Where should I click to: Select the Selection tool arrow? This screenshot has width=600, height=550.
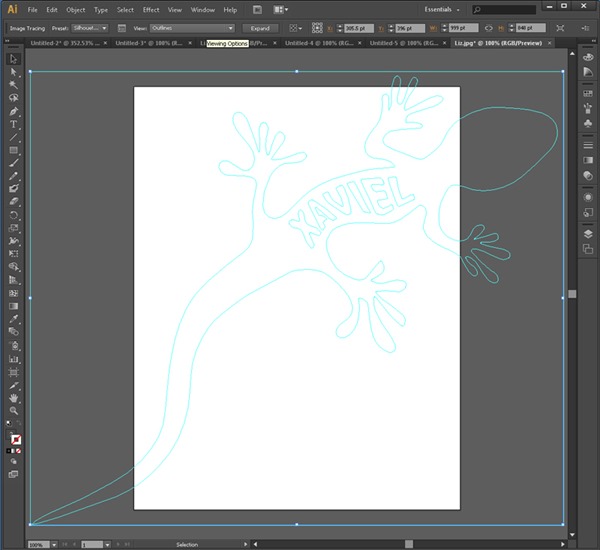pos(13,59)
